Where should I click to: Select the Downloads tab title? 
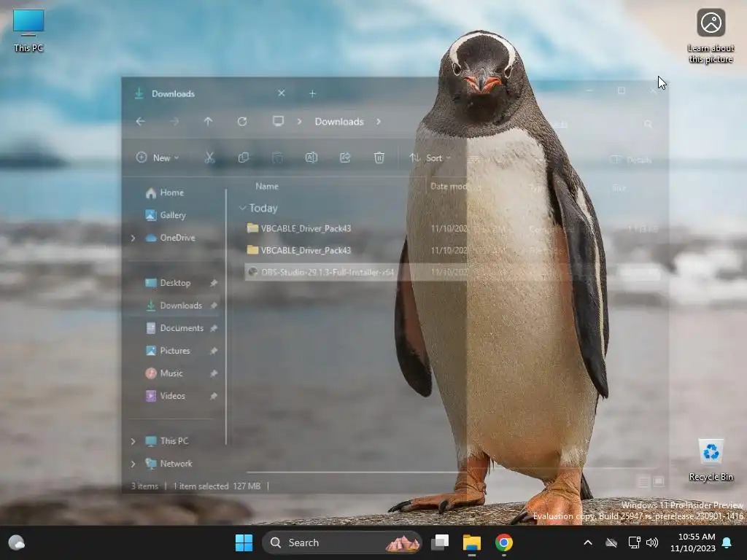[x=173, y=94]
